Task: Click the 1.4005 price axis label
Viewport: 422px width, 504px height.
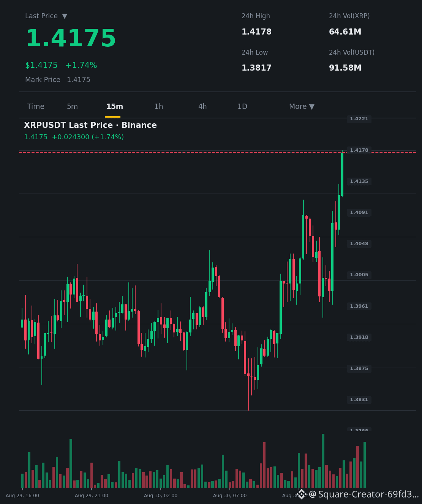Action: [x=359, y=275]
